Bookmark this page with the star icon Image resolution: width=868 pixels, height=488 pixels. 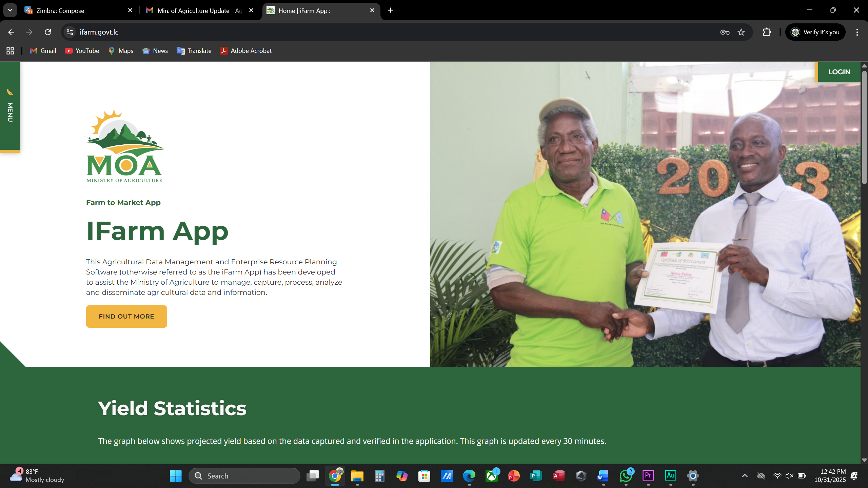tap(741, 32)
